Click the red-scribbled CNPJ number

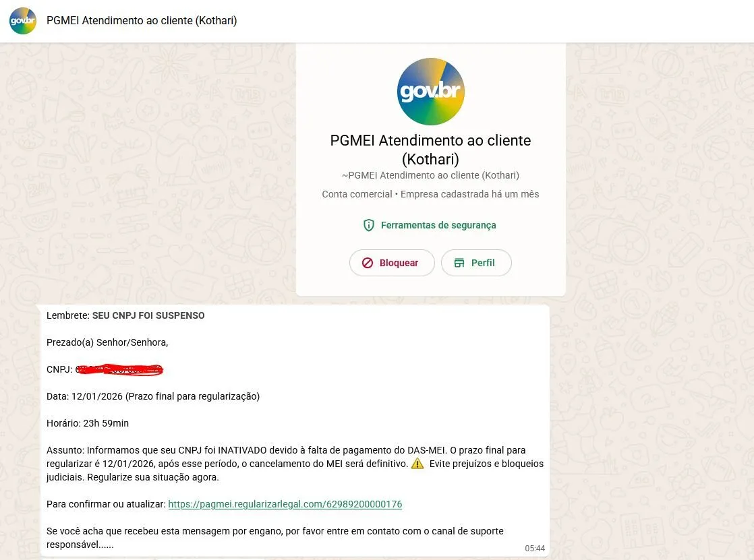(119, 369)
